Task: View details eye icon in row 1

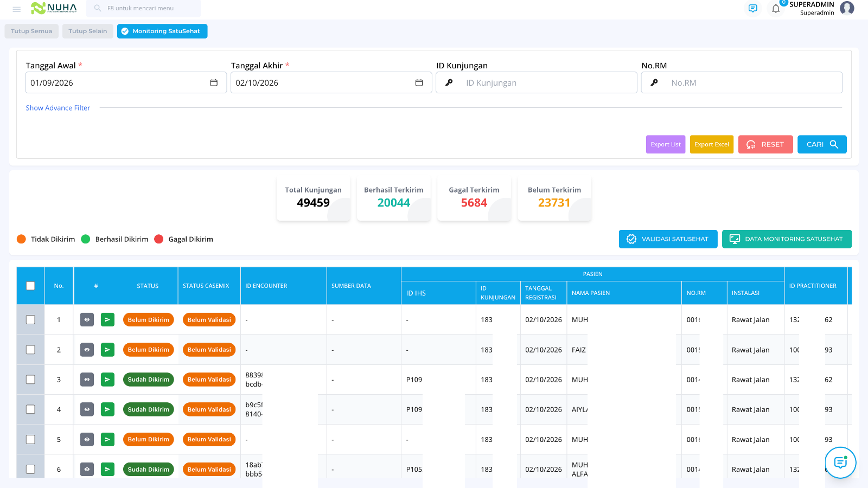Action: [87, 320]
